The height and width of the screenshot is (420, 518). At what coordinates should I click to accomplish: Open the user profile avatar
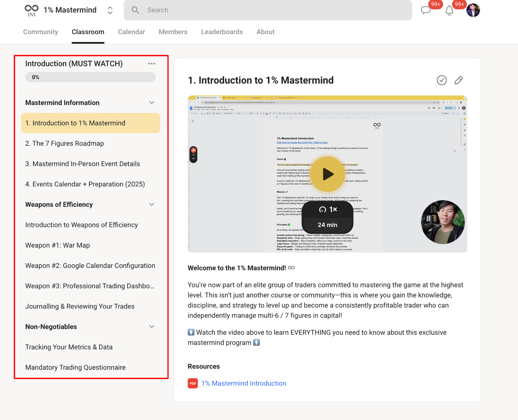[473, 10]
